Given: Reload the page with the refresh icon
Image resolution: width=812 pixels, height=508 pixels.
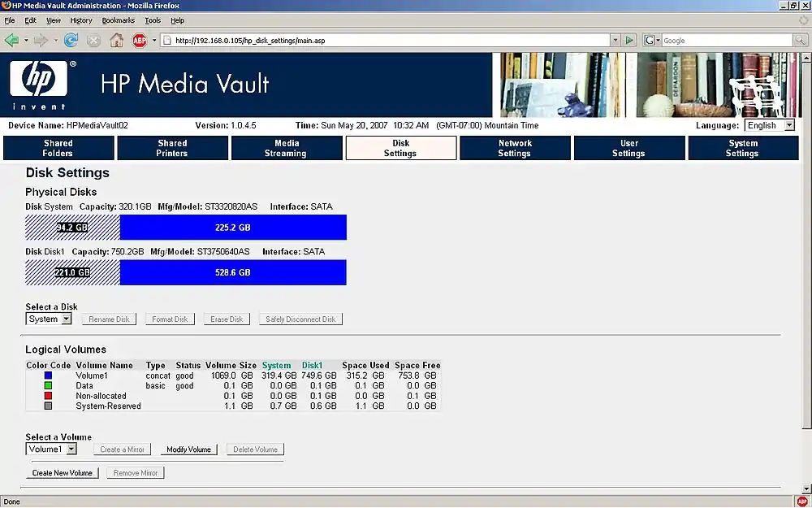Looking at the screenshot, I should [71, 40].
